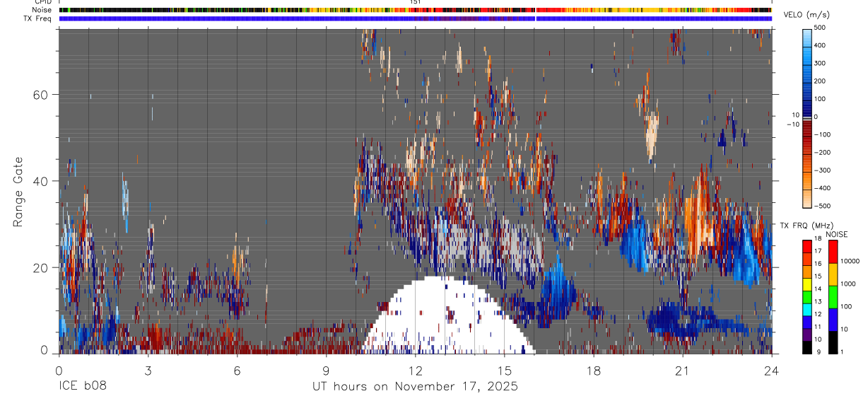Click the '9' value on TX frequency scale
Screen dimensions: 868x401
pos(820,352)
